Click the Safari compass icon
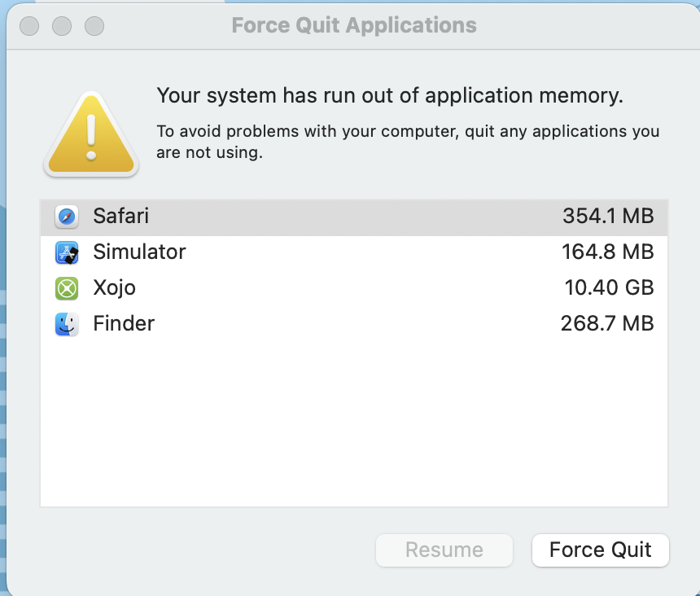This screenshot has width=700, height=596. pyautogui.click(x=67, y=217)
